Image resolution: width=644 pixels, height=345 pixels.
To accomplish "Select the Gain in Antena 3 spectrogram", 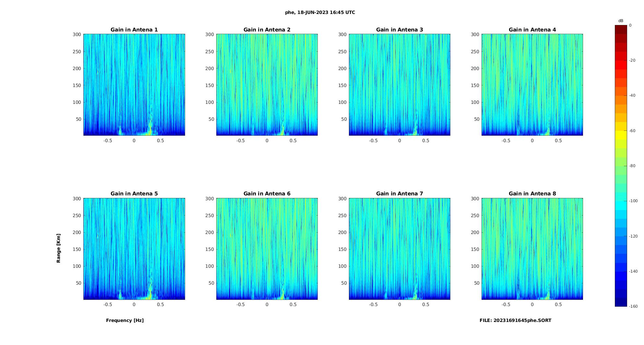I will [400, 85].
